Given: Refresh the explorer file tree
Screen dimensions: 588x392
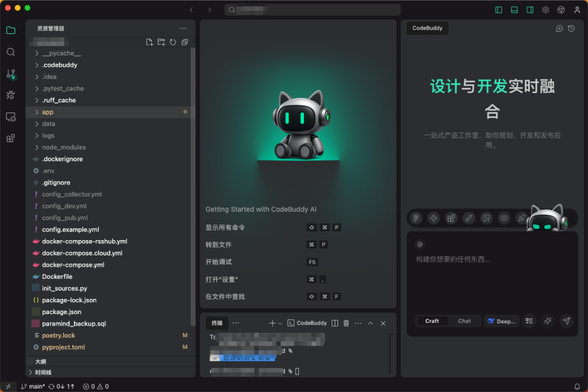Looking at the screenshot, I should (173, 42).
